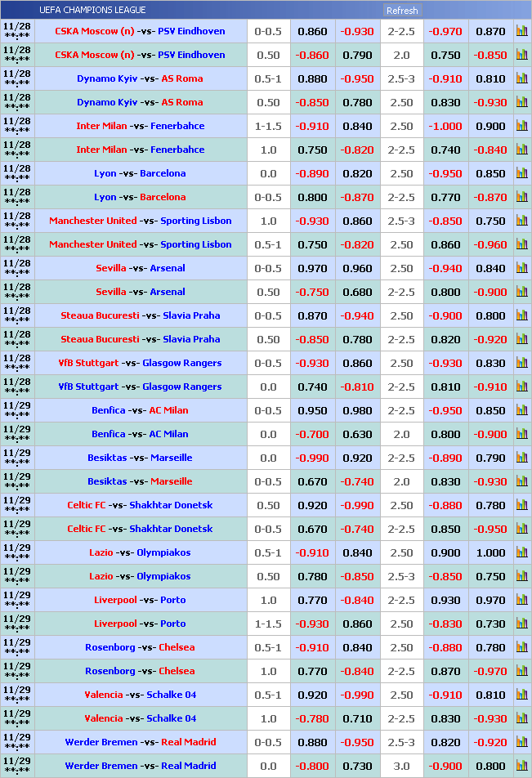
Task: Open chart icon for Sevilla-Arsenal 0.50 handicap row
Action: 521,292
